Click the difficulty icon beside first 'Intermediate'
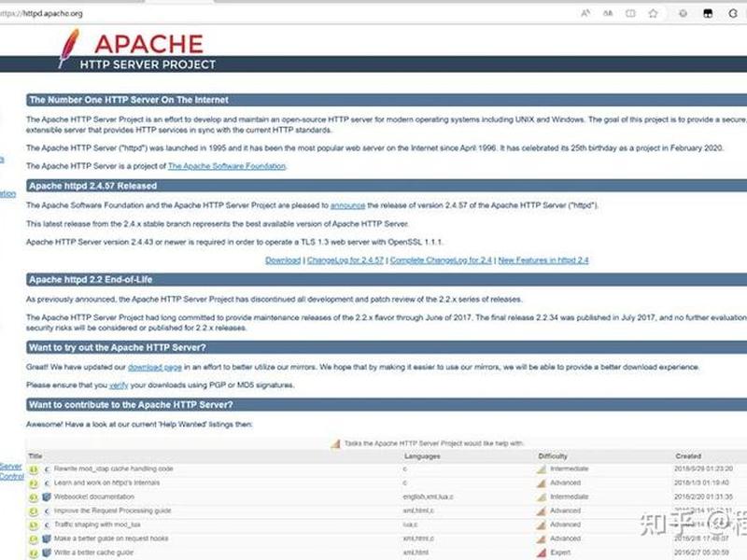747x560 pixels. point(542,469)
